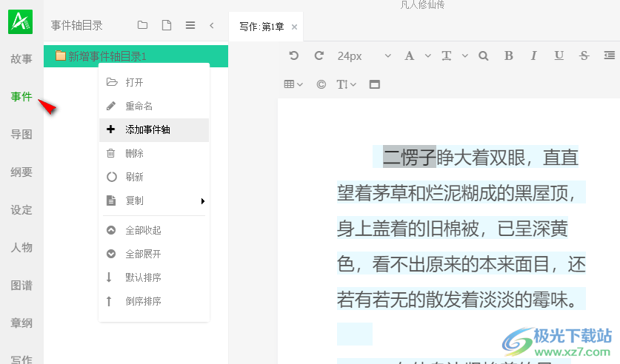Open the 人物 sidebar section
The width and height of the screenshot is (620, 364).
(x=21, y=248)
